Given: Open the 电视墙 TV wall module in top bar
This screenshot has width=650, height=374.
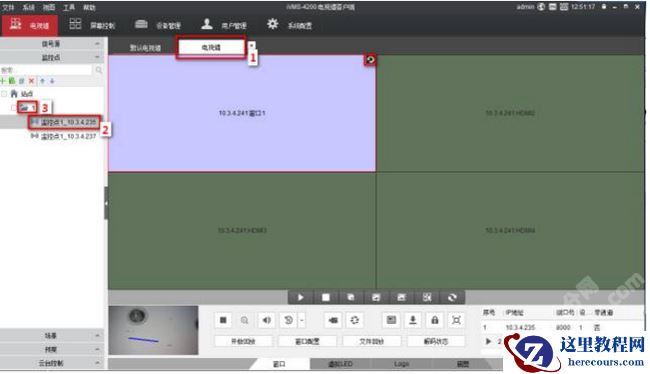Looking at the screenshot, I should (x=29, y=25).
